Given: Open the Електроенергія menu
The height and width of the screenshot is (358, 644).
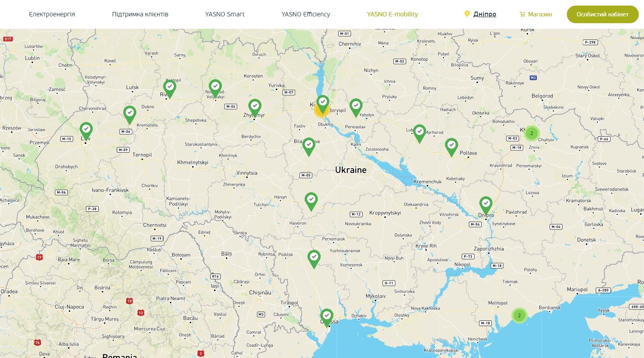Looking at the screenshot, I should coord(52,14).
